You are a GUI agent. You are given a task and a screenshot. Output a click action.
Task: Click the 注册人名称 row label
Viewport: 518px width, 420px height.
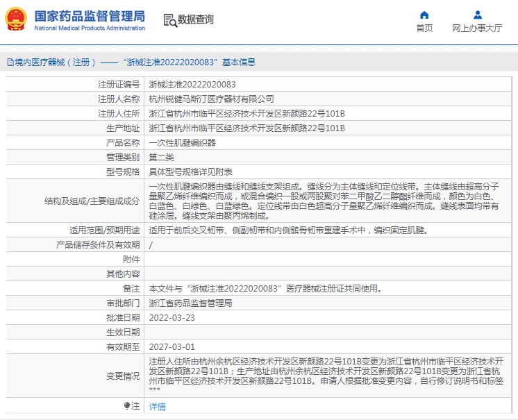click(119, 99)
